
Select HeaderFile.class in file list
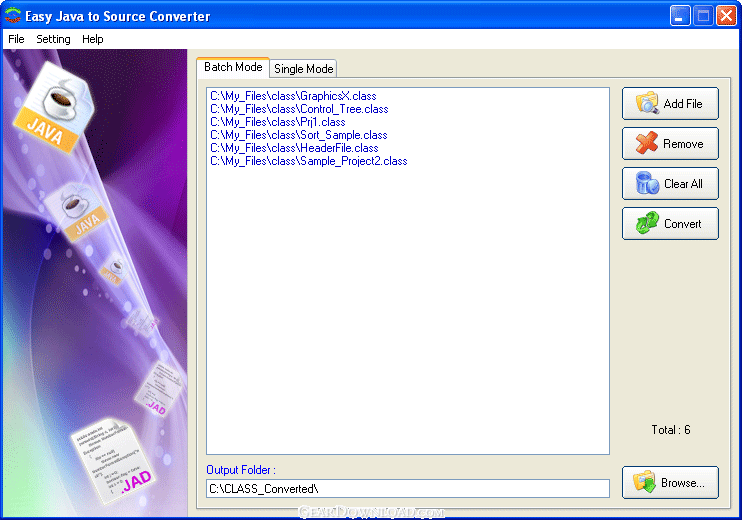[x=294, y=148]
